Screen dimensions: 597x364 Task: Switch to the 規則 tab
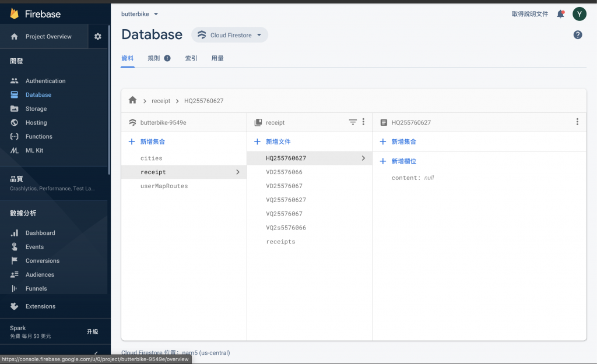tap(154, 58)
